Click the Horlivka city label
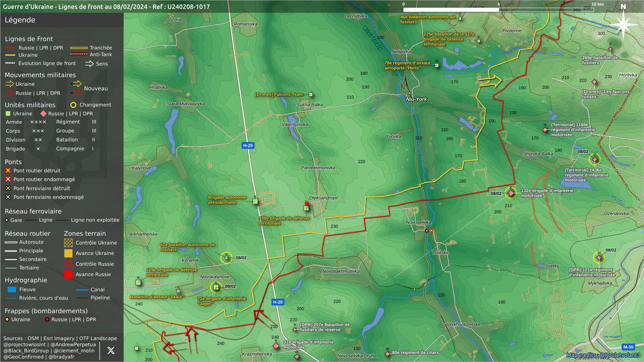This screenshot has height=362, width=644. [628, 75]
